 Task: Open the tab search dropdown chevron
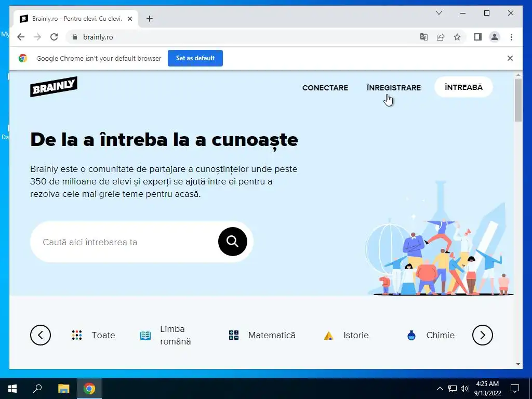click(438, 13)
